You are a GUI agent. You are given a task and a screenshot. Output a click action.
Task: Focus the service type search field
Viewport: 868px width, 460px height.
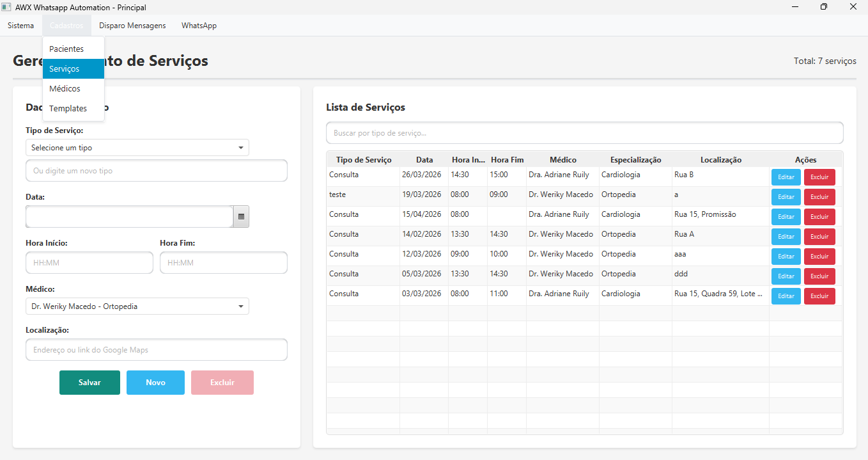584,133
